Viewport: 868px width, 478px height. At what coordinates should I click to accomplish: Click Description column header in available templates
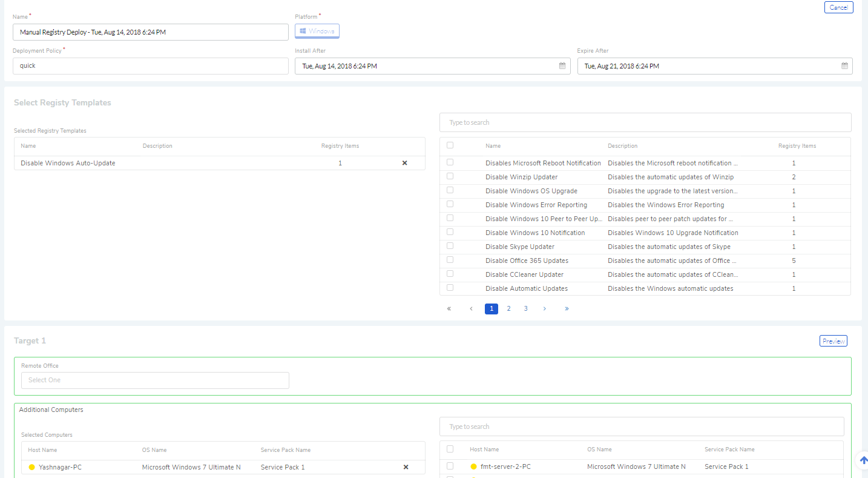pyautogui.click(x=623, y=146)
